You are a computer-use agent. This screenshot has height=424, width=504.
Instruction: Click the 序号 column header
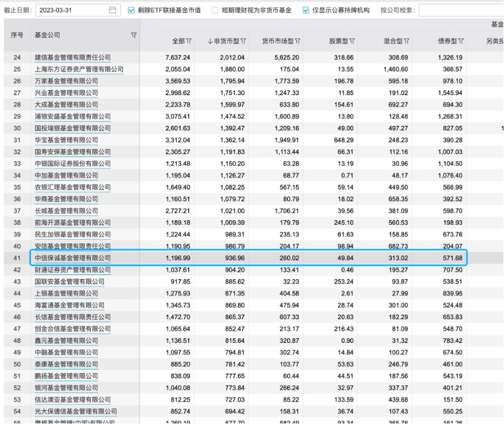click(x=17, y=35)
